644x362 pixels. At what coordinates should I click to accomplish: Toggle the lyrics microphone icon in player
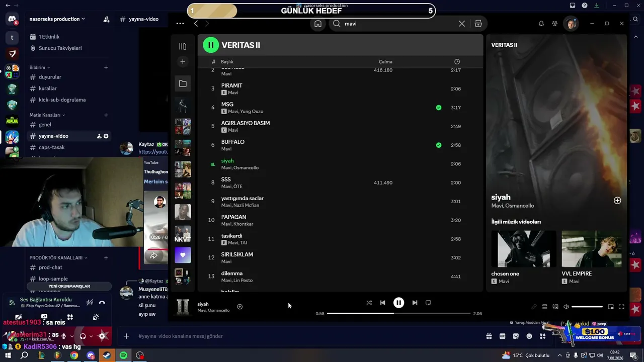click(534, 307)
